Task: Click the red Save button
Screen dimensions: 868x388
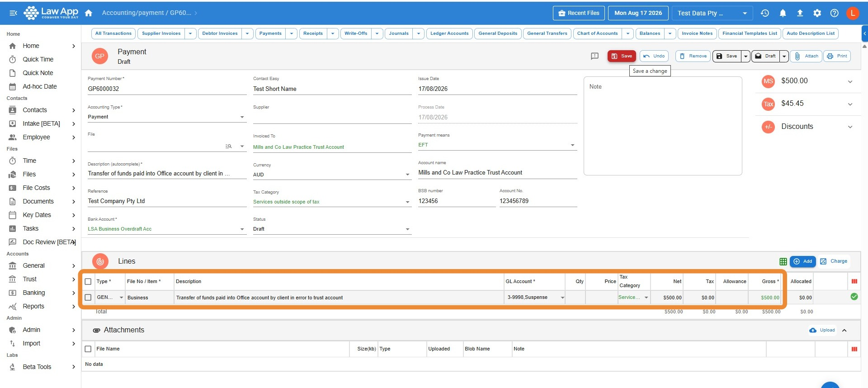Action: [x=622, y=56]
